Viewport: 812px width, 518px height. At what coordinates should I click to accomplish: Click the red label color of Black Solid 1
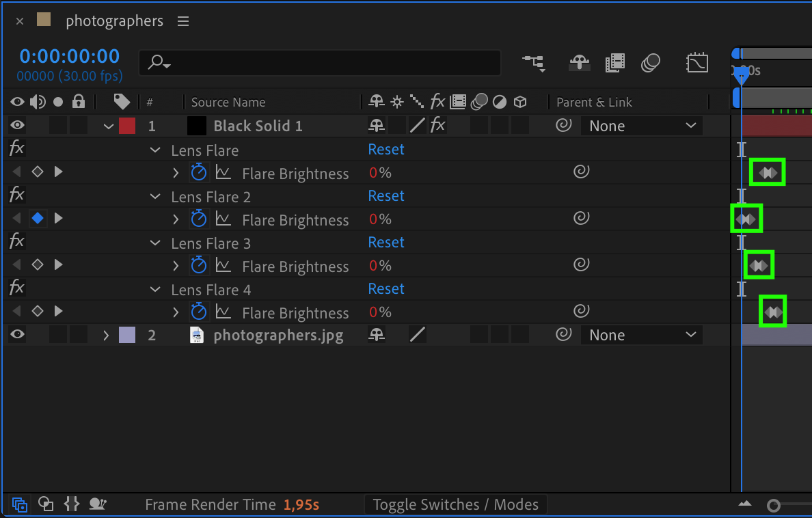[127, 126]
